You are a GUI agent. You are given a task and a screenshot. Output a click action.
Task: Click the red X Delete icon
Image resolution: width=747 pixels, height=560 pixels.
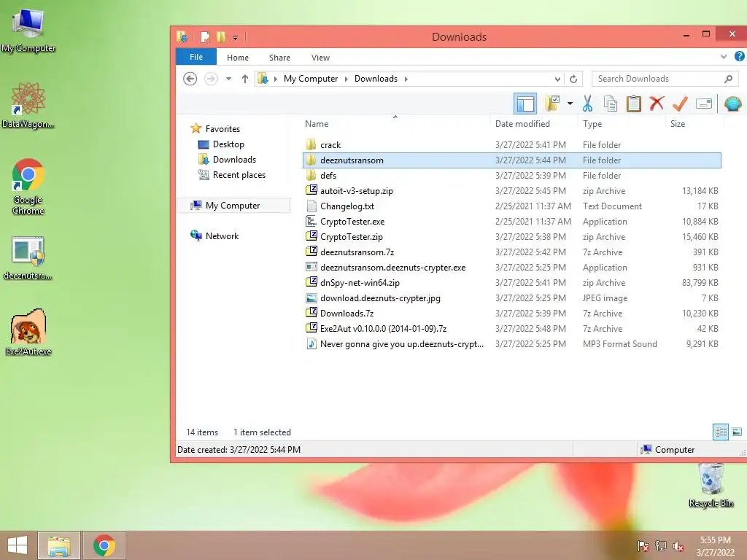[657, 104]
